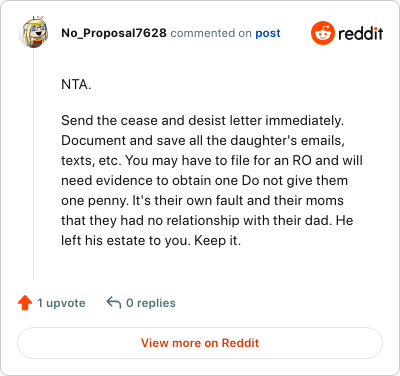Click the "need evidence to obtain one" line
The height and width of the screenshot is (376, 400).
point(204,180)
